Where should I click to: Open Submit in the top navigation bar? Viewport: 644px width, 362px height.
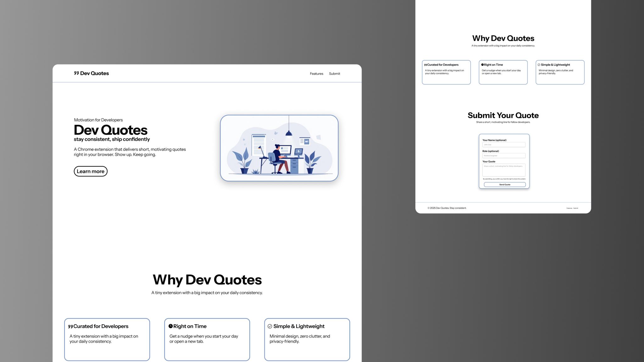pyautogui.click(x=334, y=74)
